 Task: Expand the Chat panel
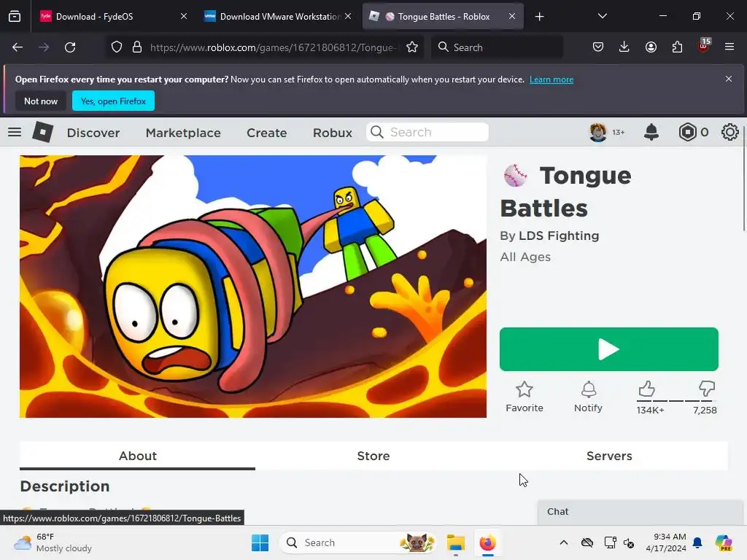coord(640,512)
